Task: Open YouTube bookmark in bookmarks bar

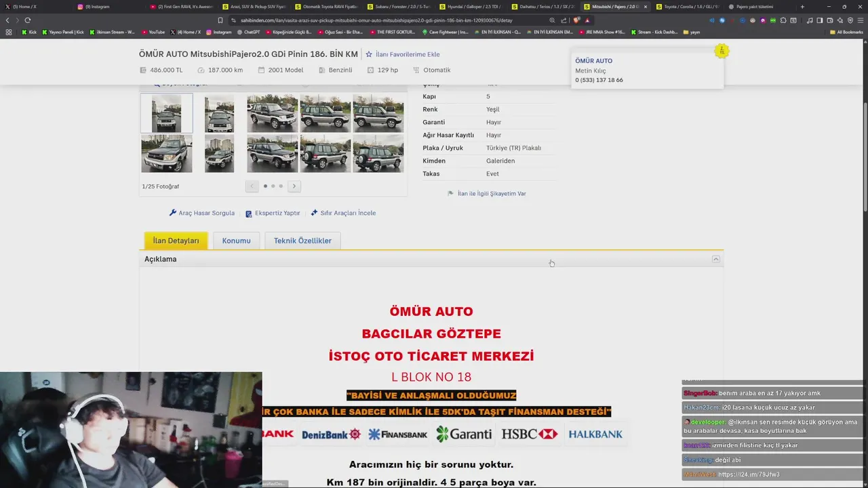Action: [x=153, y=32]
